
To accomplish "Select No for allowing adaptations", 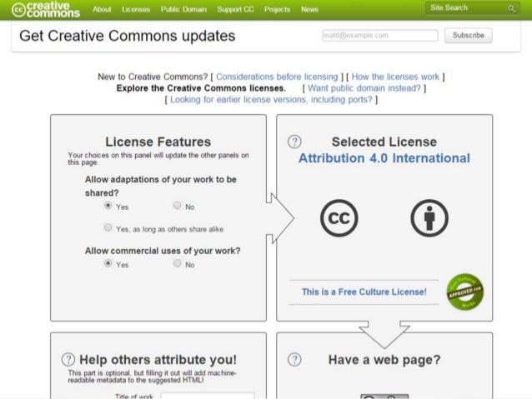I will click(x=177, y=206).
